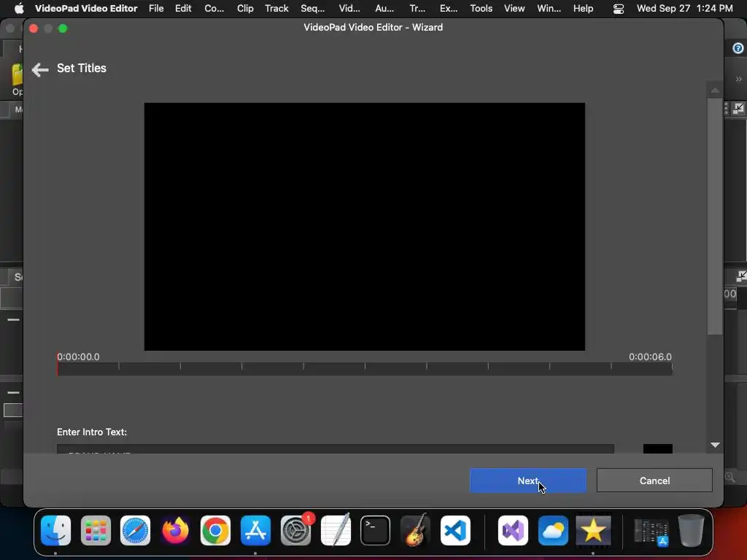The height and width of the screenshot is (560, 747).
Task: Open VideoPad star icon in dock
Action: (593, 530)
